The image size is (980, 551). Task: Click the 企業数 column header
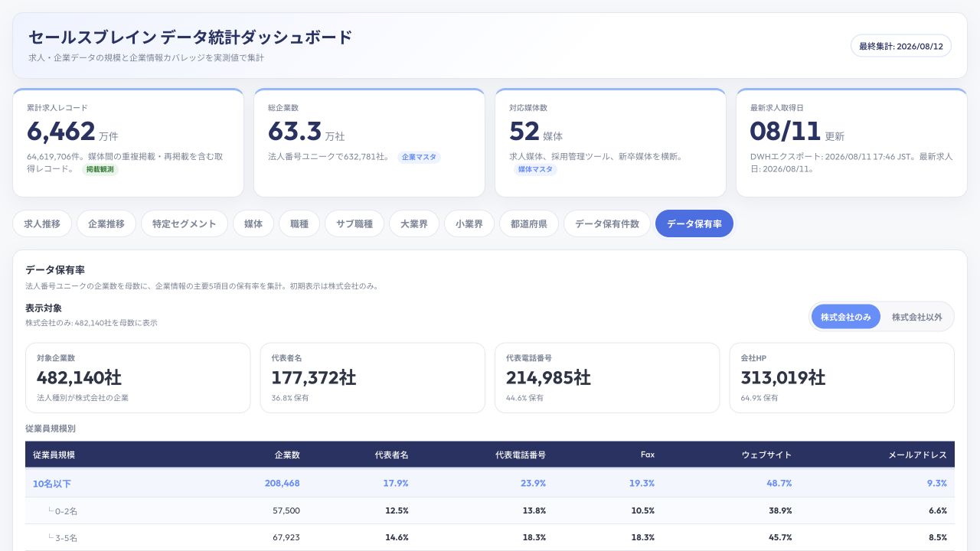pos(287,455)
